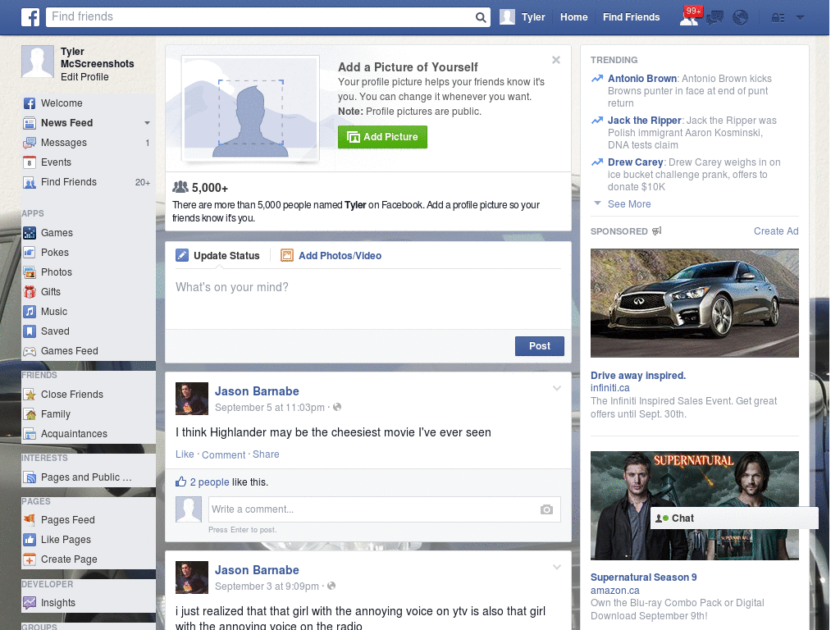Click Like on Highlander post
Viewport: 840px width, 630px height.
click(x=185, y=454)
